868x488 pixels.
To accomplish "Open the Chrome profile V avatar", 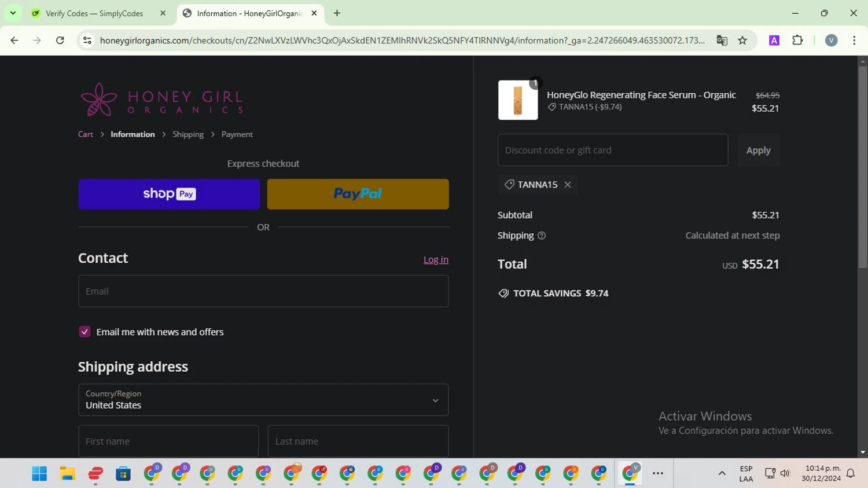I will pos(831,41).
